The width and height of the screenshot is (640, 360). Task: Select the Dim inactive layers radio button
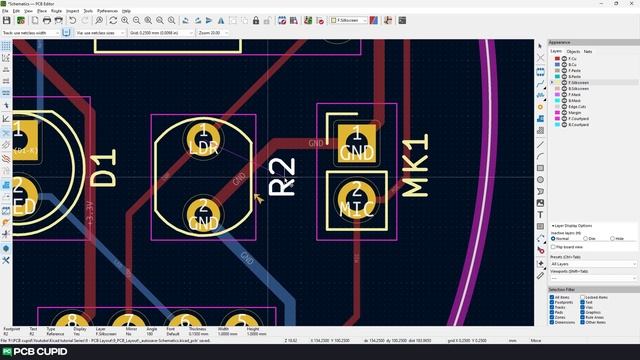[x=585, y=238]
